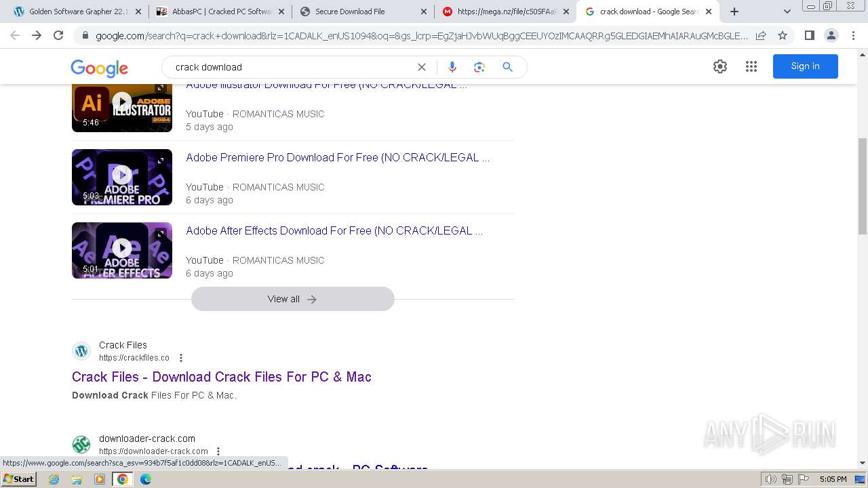Click the https://crackfiles.co URL text
The width and height of the screenshot is (868, 488).
[134, 358]
